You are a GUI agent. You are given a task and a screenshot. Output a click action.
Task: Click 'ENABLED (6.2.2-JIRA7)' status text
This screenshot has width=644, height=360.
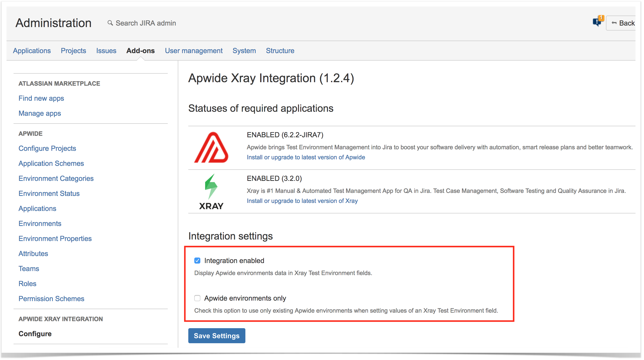click(285, 135)
